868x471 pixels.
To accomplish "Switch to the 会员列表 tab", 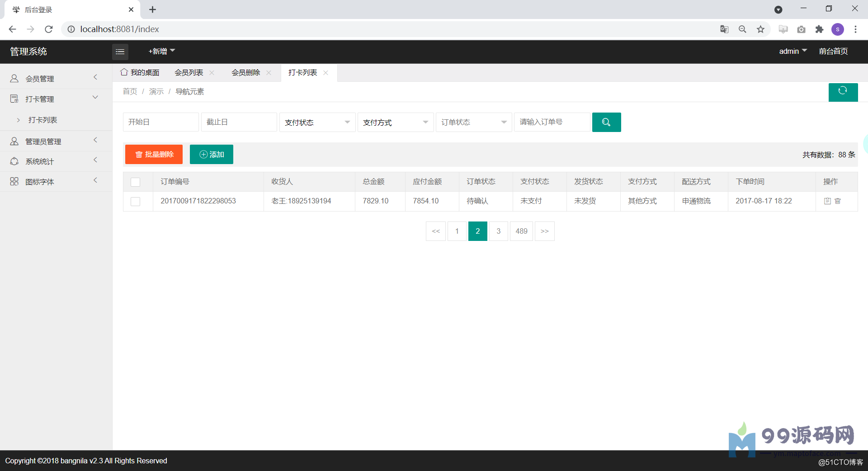I will tap(189, 73).
